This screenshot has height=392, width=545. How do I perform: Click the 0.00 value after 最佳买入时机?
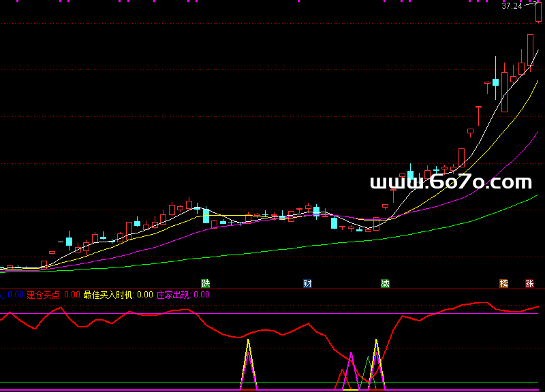click(144, 295)
